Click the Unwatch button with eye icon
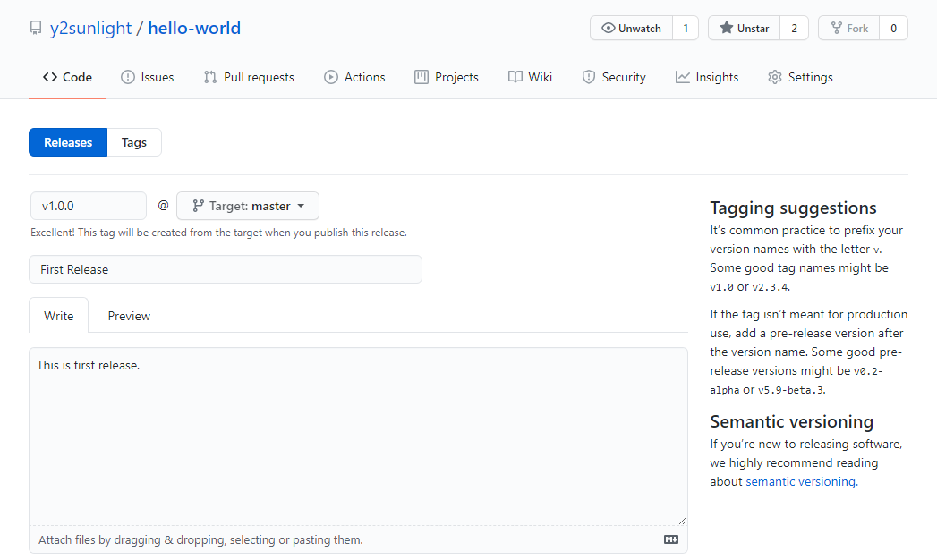937x560 pixels. pos(631,29)
